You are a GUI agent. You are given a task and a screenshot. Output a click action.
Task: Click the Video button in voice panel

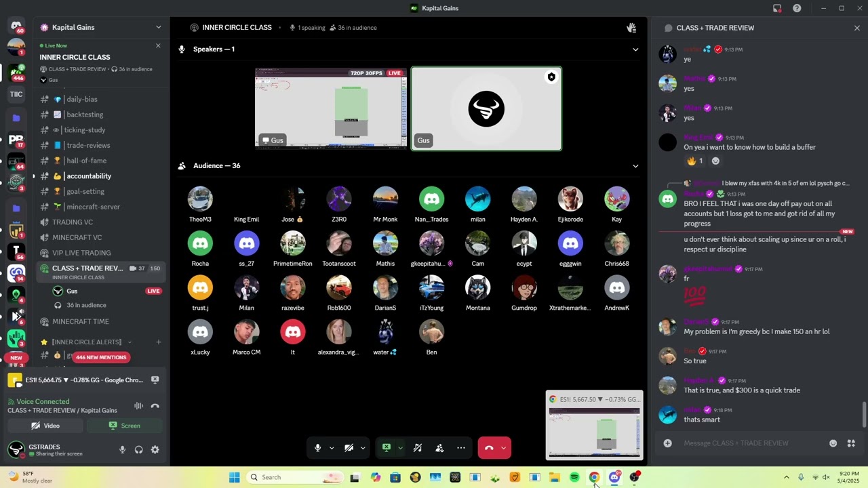[45, 426]
